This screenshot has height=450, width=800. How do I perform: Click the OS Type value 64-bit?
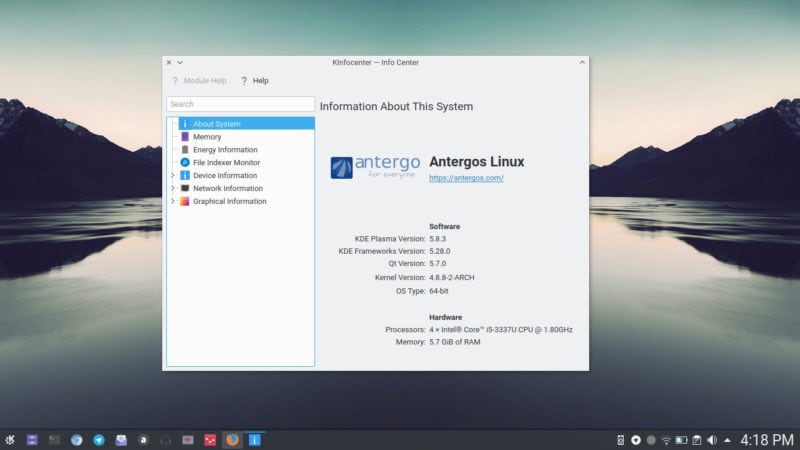coord(439,291)
